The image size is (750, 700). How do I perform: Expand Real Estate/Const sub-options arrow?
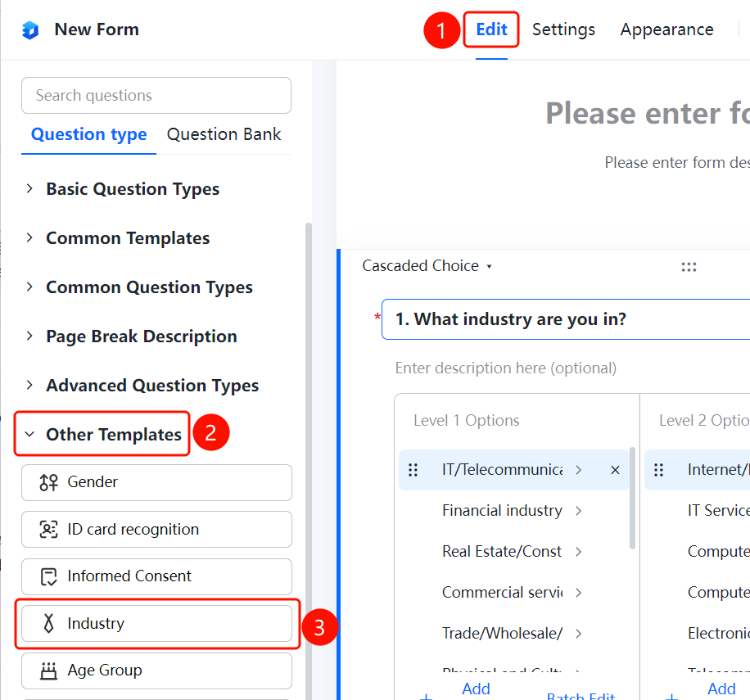579,552
